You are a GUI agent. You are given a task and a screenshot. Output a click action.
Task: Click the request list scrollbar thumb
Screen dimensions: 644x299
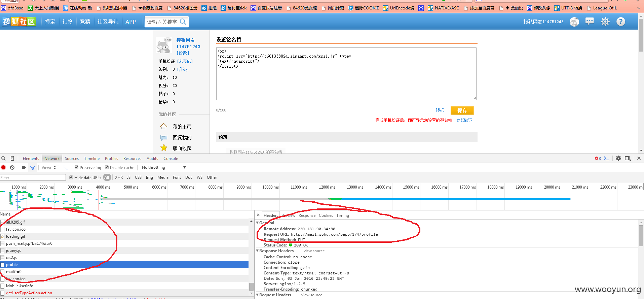[x=251, y=286]
